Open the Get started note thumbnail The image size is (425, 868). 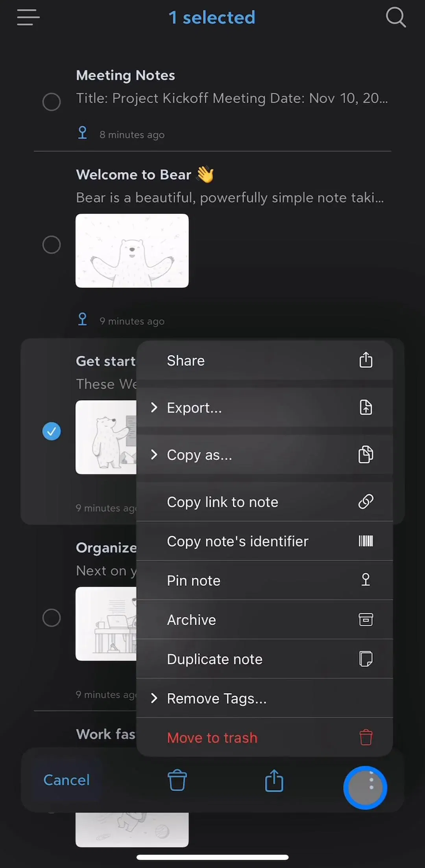coord(106,437)
